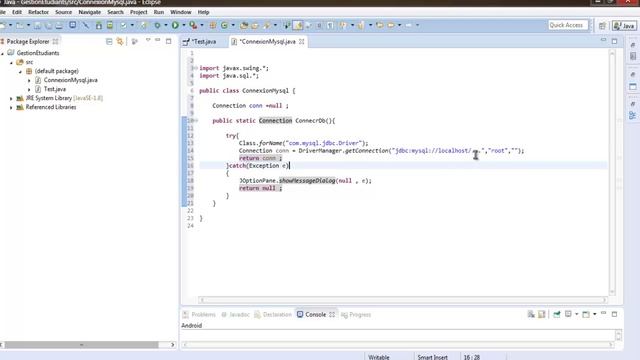Toggle Mark Occurrences highlighted toolbar button
This screenshot has width=640, height=360.
point(298,25)
